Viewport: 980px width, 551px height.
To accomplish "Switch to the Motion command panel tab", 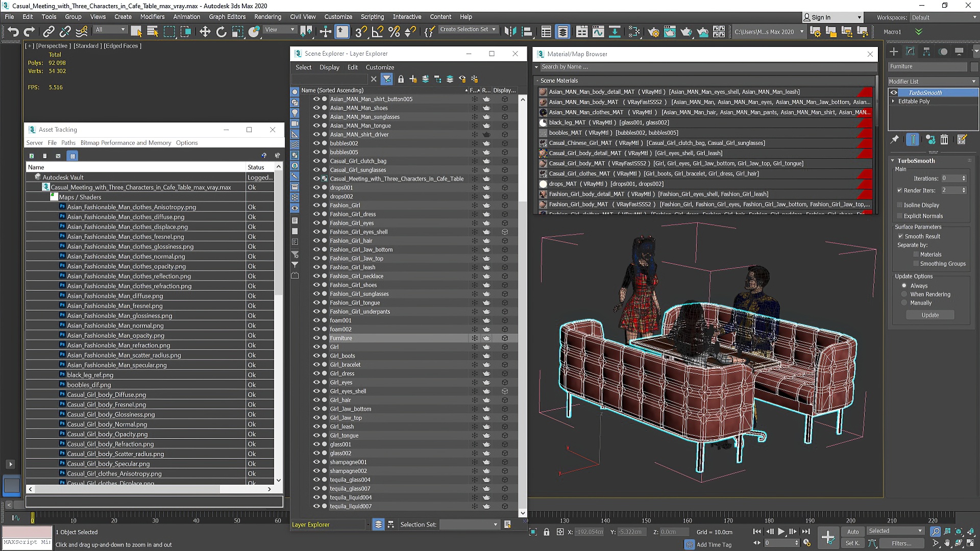I will click(x=943, y=52).
